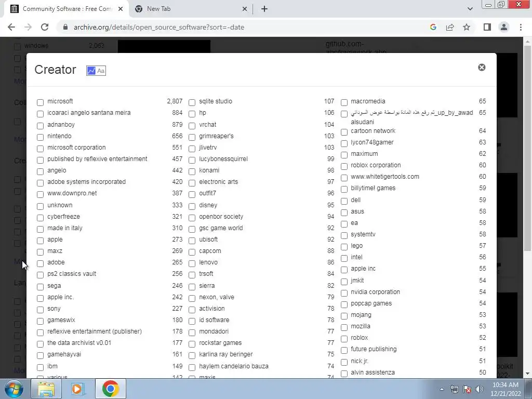Open the network tray icon

click(x=454, y=389)
